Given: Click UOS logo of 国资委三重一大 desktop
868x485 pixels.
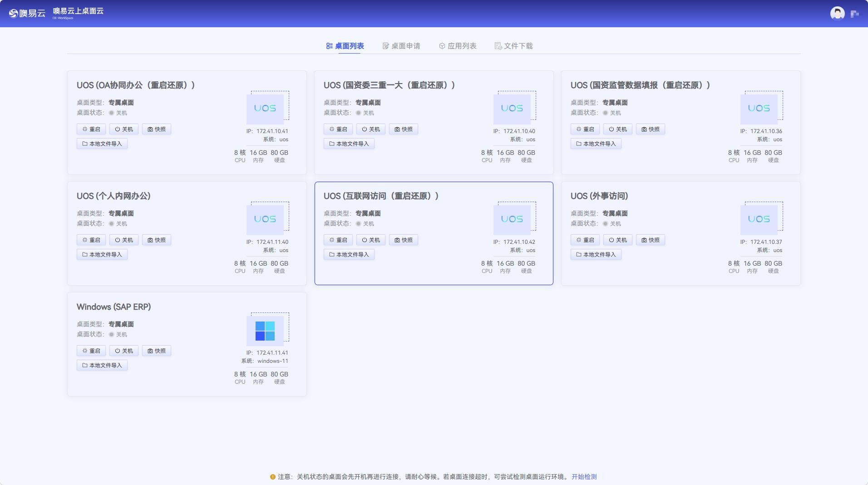Looking at the screenshot, I should coord(512,109).
